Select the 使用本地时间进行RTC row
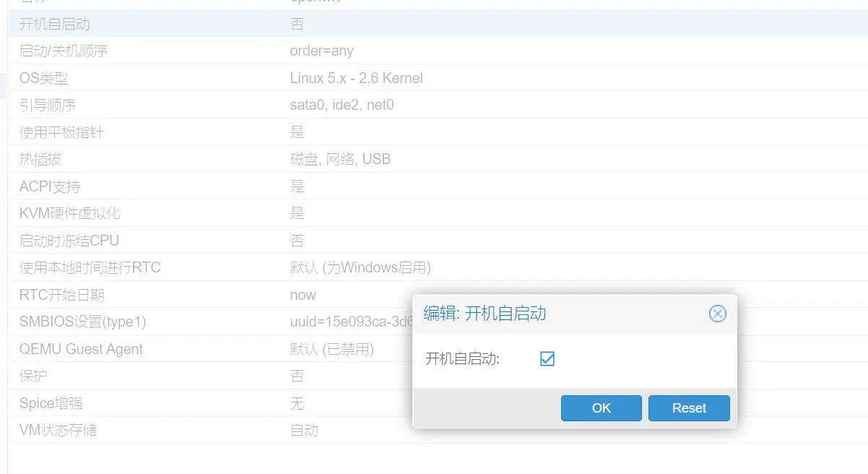 click(x=438, y=267)
